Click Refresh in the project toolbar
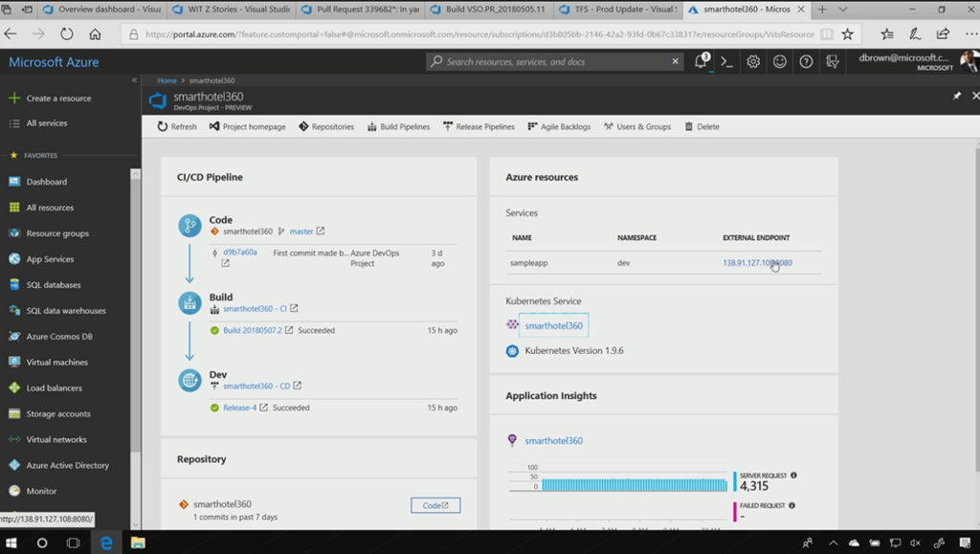This screenshot has width=980, height=554. [x=177, y=126]
